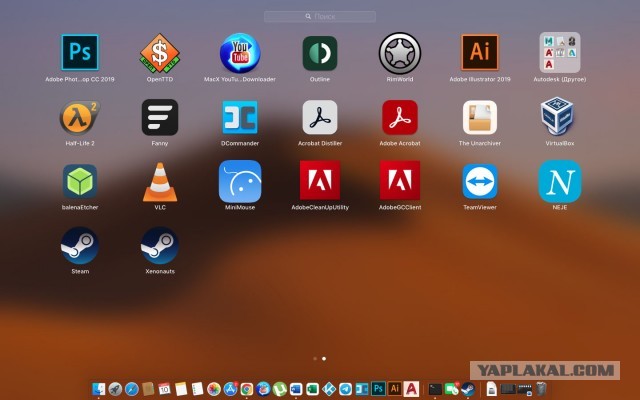Image resolution: width=640 pixels, height=400 pixels.
Task: Launch VirtualBox
Action: coord(558,116)
